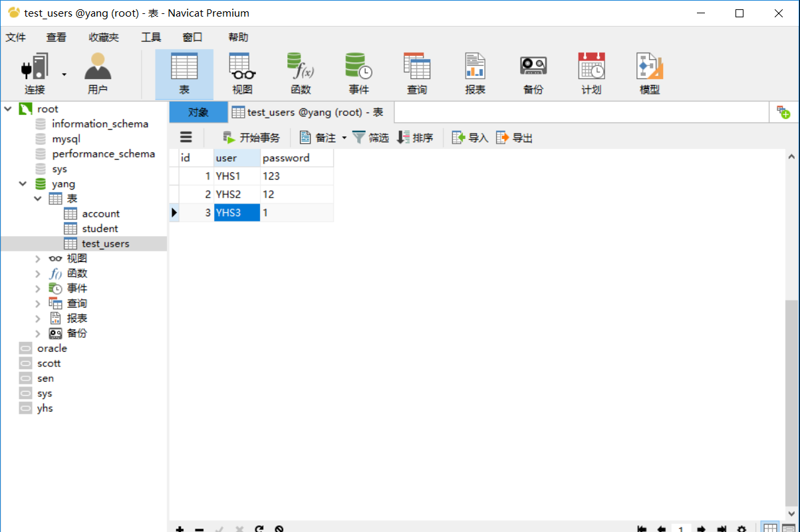The height and width of the screenshot is (532, 800).
Task: Select the 表 table icon in main toolbar
Action: pos(184,73)
